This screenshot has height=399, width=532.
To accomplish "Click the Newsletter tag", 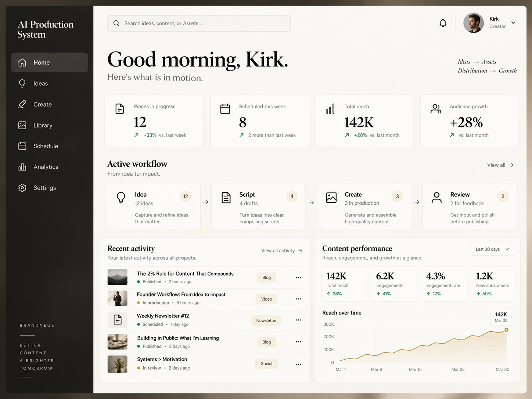I will coord(266,320).
